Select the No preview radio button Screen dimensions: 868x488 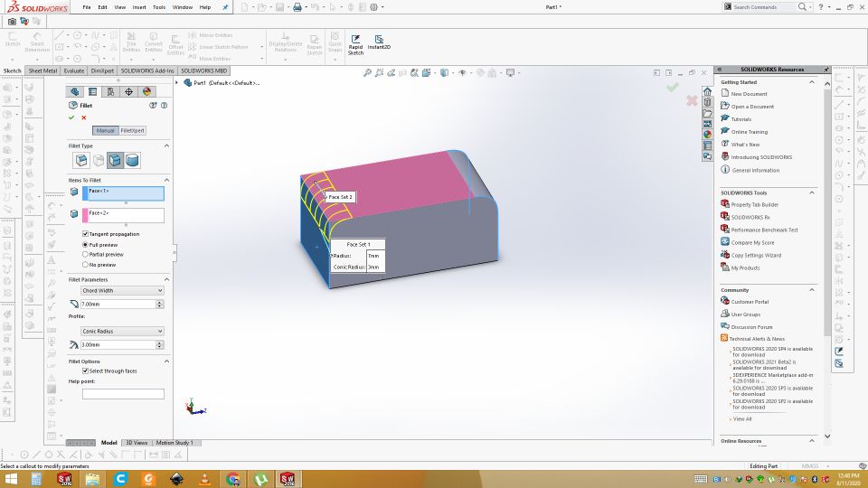tap(85, 265)
